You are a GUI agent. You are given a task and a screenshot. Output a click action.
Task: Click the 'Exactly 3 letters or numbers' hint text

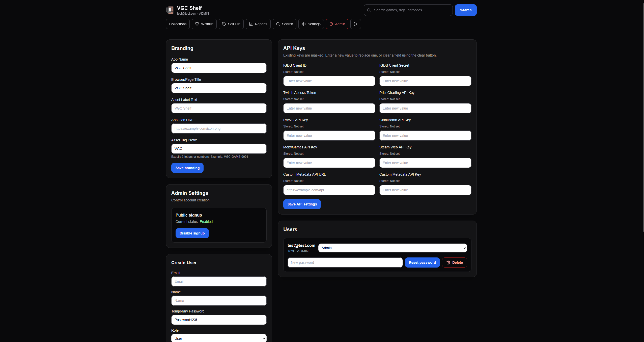210,157
